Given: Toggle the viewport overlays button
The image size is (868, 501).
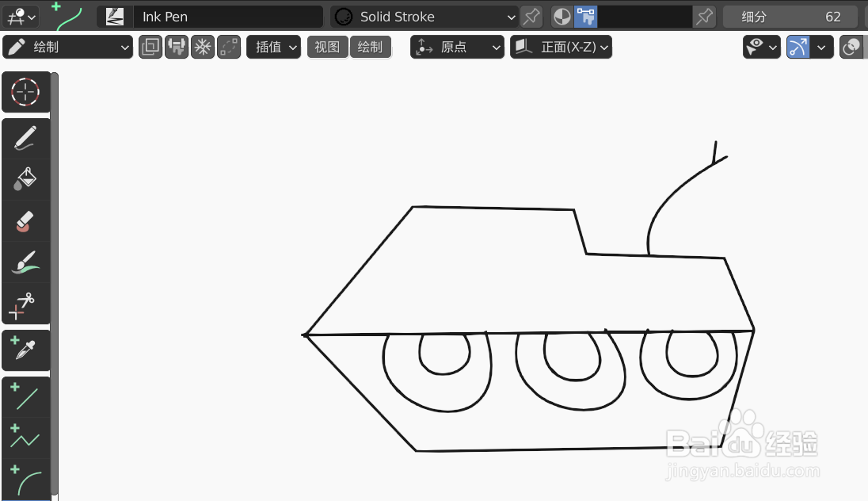Looking at the screenshot, I should click(x=852, y=47).
